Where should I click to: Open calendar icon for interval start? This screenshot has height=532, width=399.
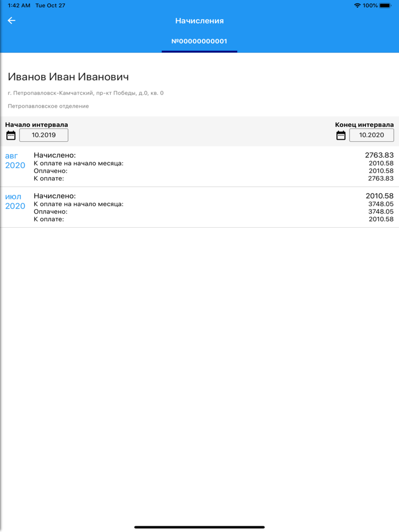pyautogui.click(x=11, y=136)
